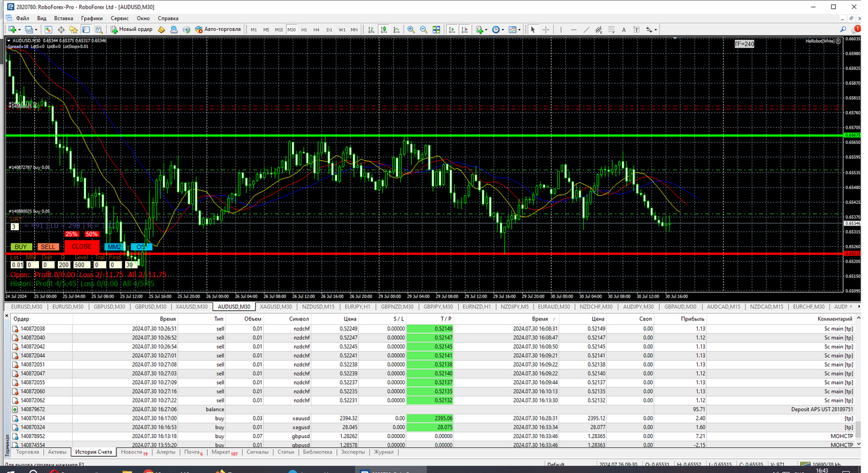Open the Торговля terminal tab
Image resolution: width=868 pixels, height=473 pixels.
click(x=28, y=452)
